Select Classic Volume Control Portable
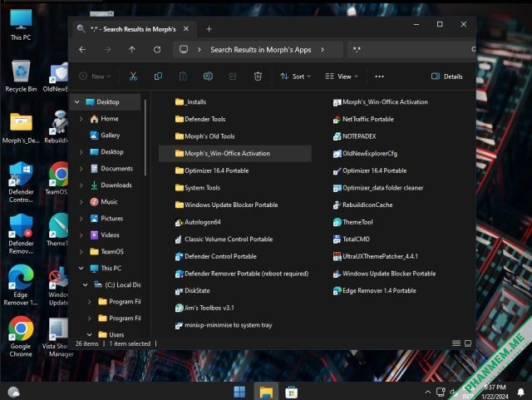 [224, 239]
